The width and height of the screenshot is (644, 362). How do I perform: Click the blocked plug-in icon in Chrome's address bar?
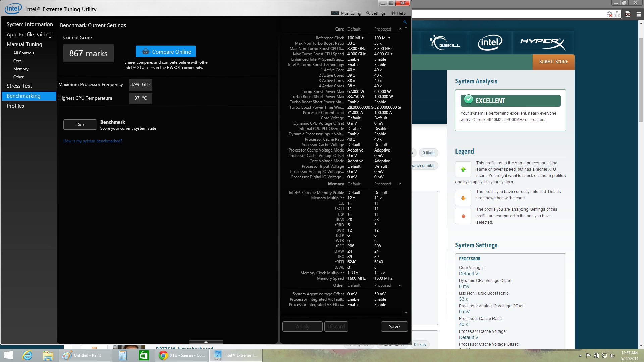click(x=609, y=14)
